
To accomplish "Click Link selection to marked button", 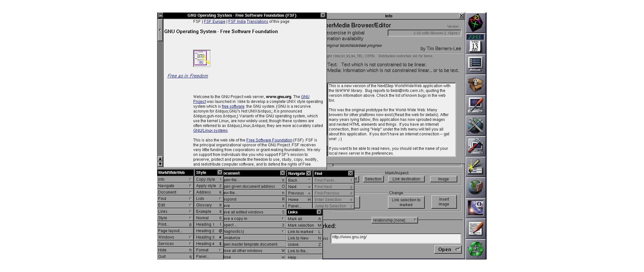I will point(406,202).
